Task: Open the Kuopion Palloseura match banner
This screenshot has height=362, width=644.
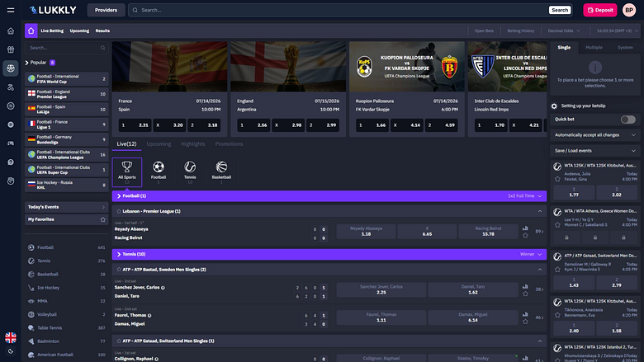Action: tap(406, 67)
